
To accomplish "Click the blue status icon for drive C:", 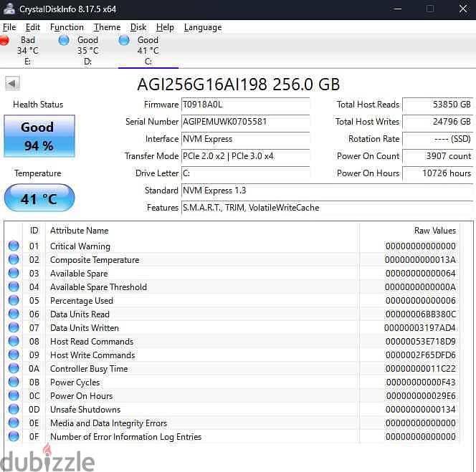I will pos(124,40).
